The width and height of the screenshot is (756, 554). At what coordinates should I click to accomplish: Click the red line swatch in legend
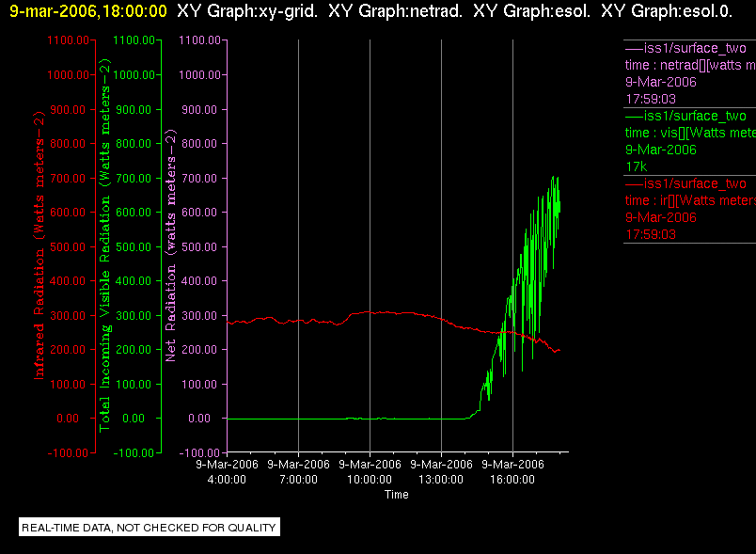(x=634, y=183)
